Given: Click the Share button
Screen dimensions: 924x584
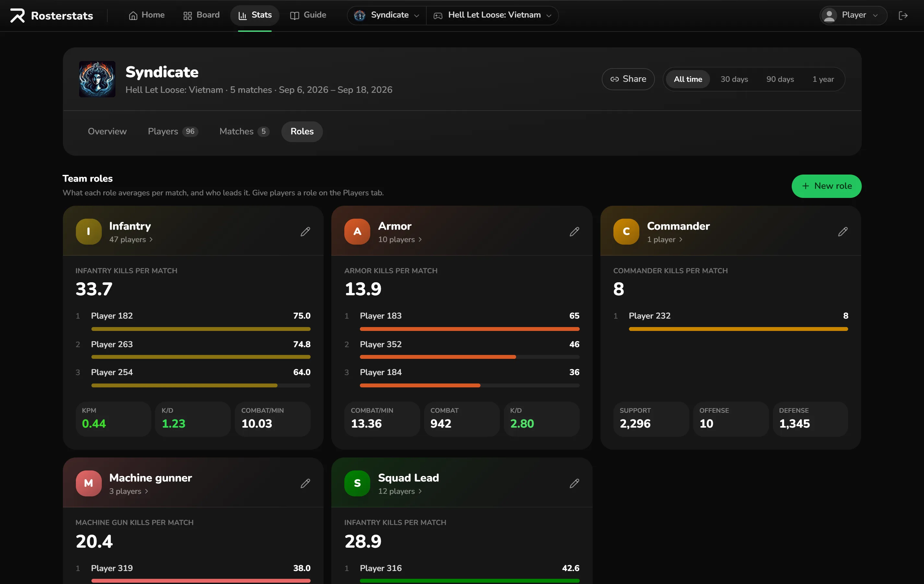Looking at the screenshot, I should click(x=628, y=79).
